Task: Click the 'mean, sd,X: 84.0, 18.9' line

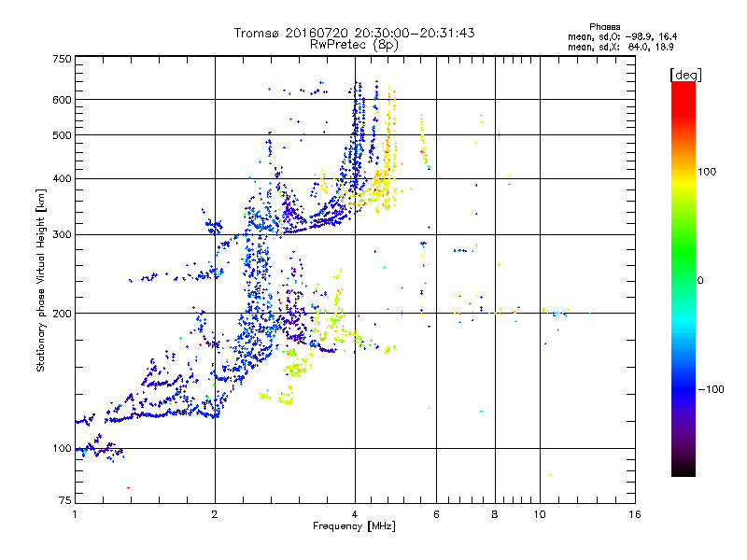Action: point(621,47)
